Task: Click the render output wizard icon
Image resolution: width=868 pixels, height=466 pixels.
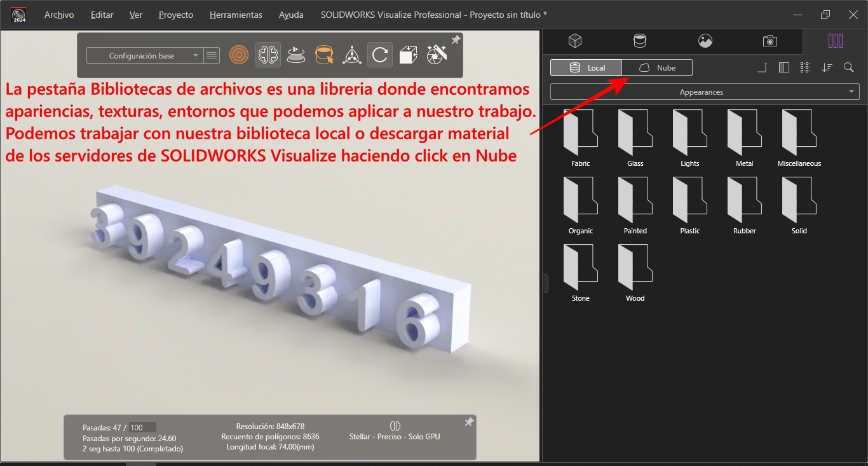Action: pyautogui.click(x=437, y=55)
